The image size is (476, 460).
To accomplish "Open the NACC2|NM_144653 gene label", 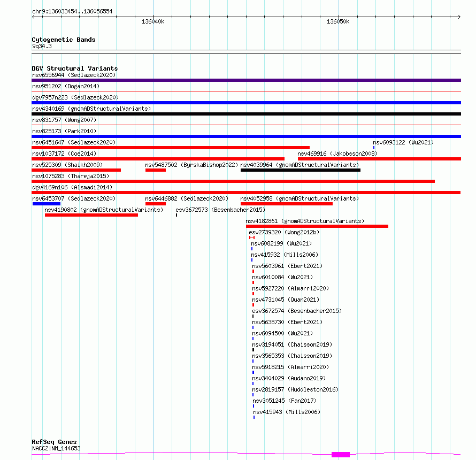I will (56, 448).
